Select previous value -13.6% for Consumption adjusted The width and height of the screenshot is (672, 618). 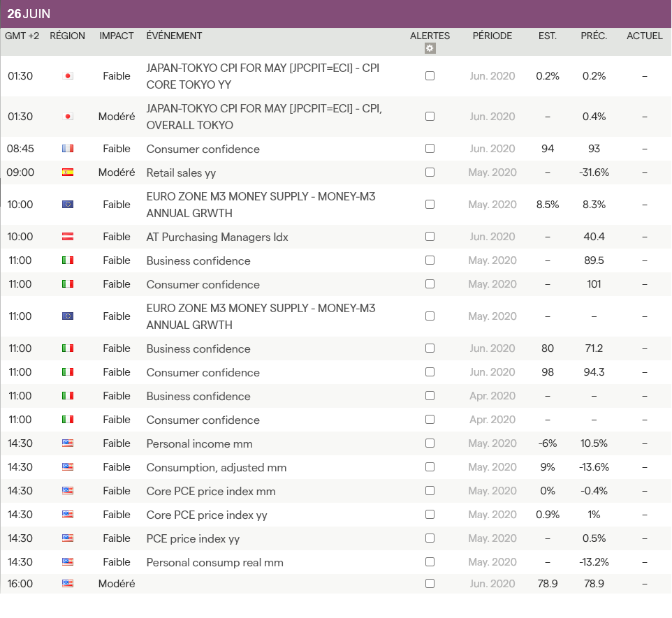point(594,467)
